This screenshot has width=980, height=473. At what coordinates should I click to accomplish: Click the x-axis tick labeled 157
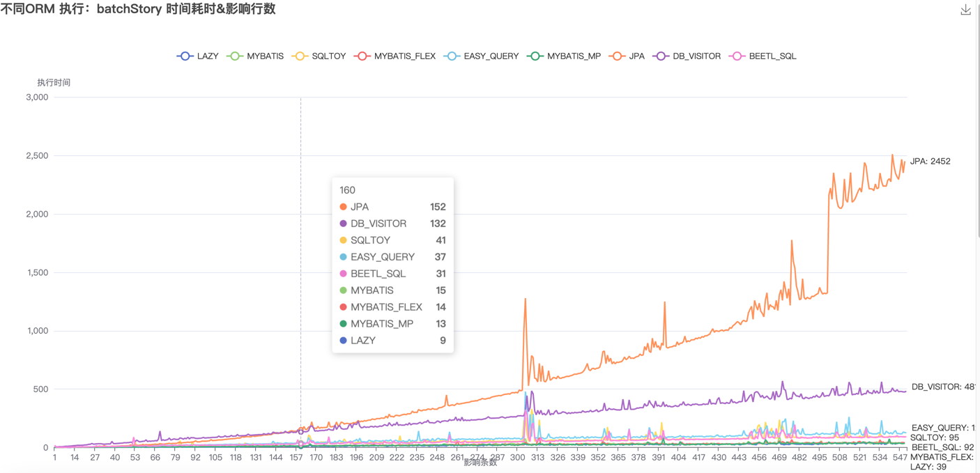click(296, 458)
